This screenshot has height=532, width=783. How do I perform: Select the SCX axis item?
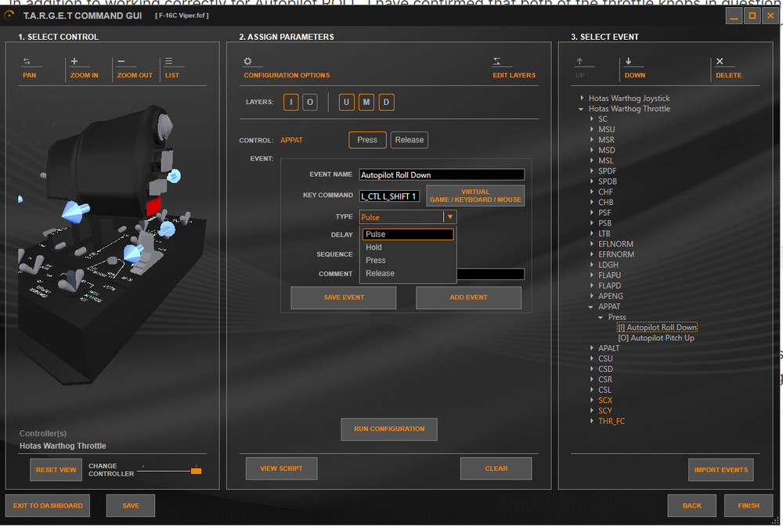[x=605, y=401]
